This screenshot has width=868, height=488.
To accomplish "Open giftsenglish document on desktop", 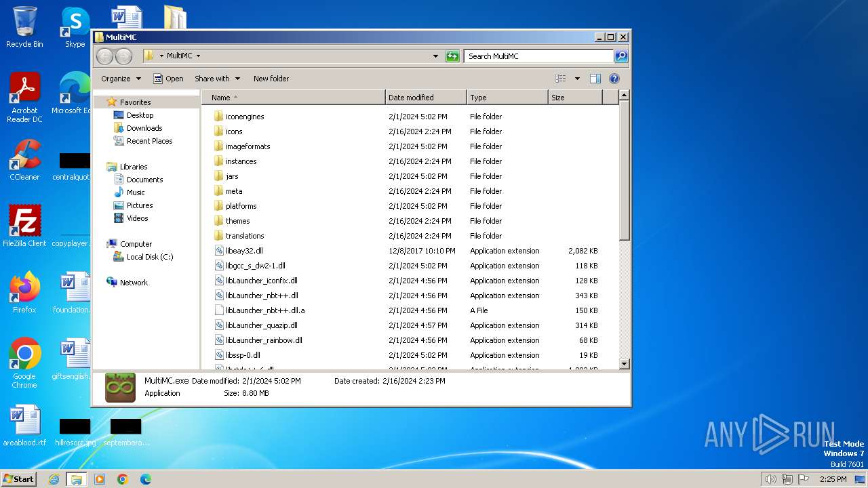I will [x=72, y=359].
